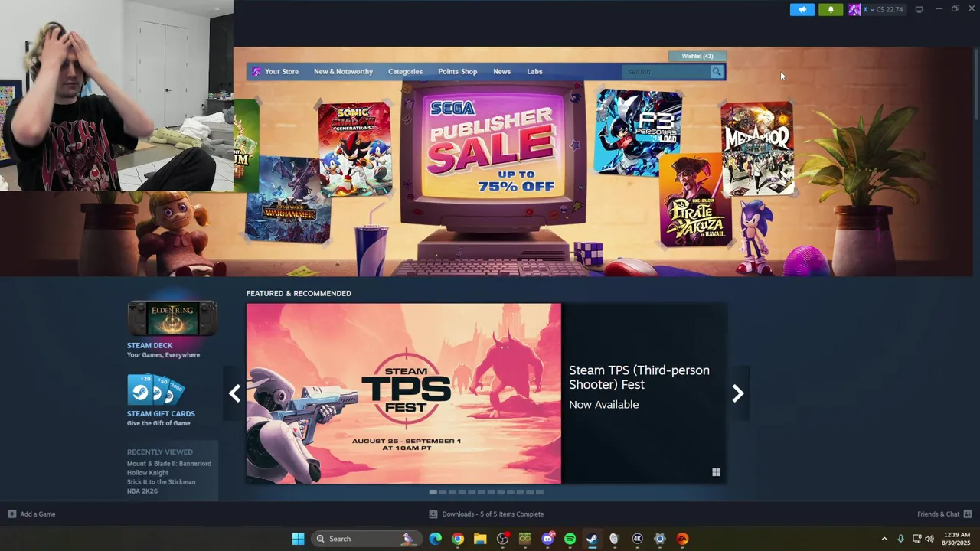Go to the Points Shop tab

[x=457, y=72]
